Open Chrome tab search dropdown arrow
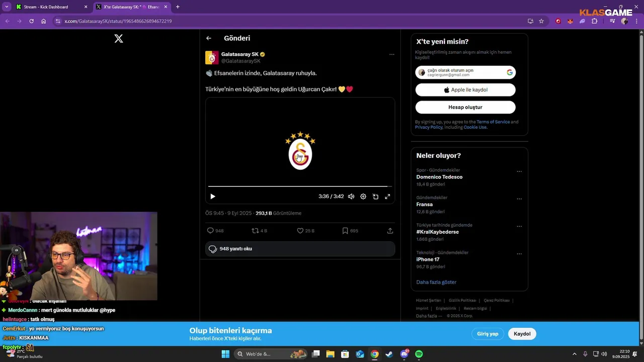Viewport: 644px width, 362px height. pos(7,7)
